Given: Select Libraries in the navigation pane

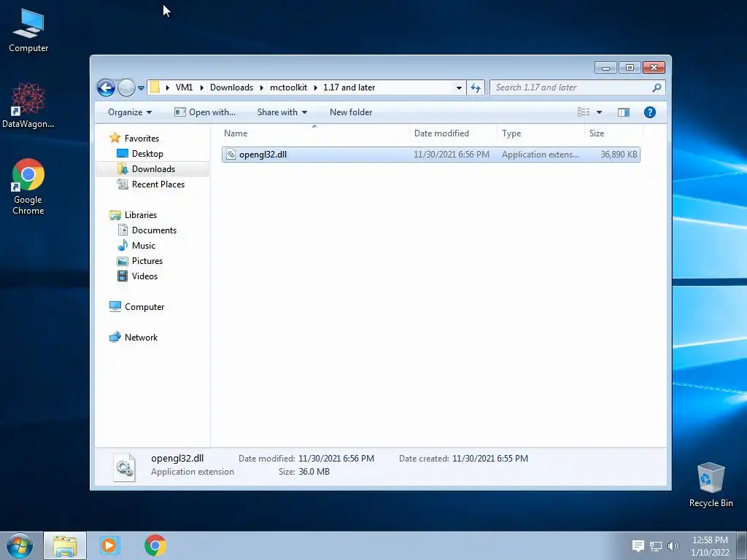Looking at the screenshot, I should (x=141, y=215).
